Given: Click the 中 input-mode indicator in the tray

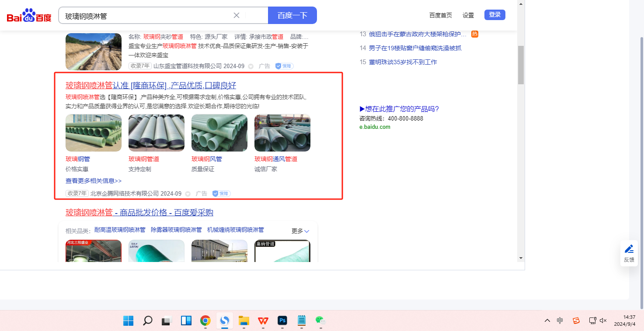Looking at the screenshot, I should (x=560, y=321).
